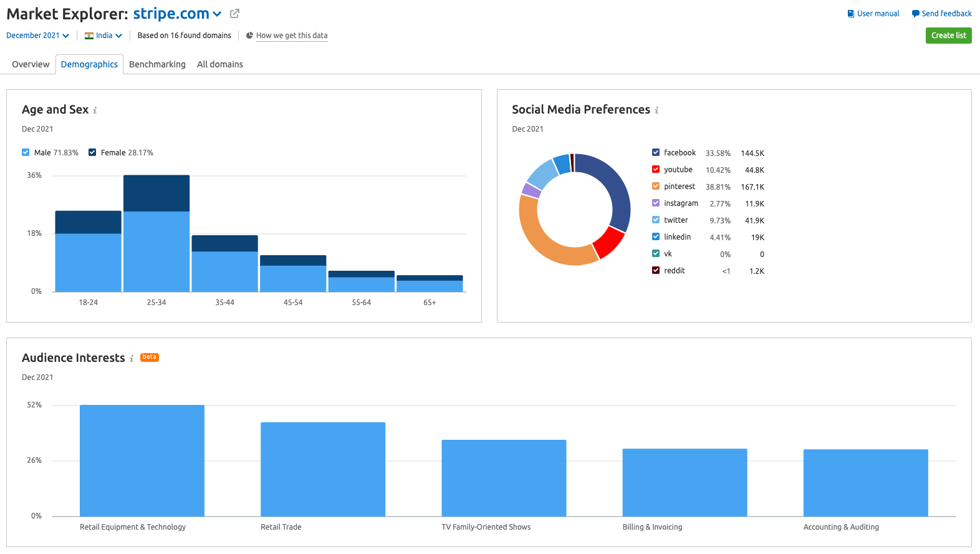Click the beta badge next to Audience Interests
The height and width of the screenshot is (554, 980).
pyautogui.click(x=150, y=357)
